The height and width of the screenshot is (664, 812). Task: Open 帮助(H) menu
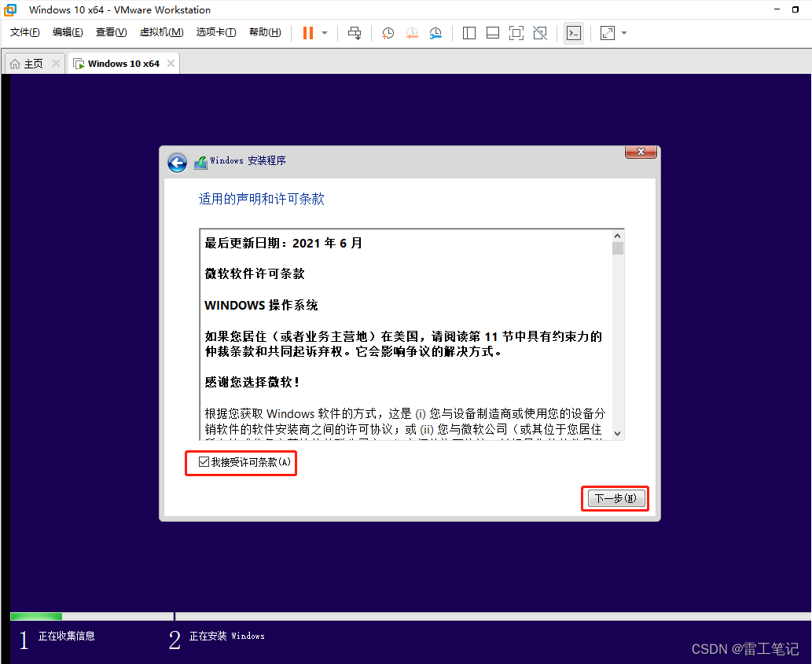tap(265, 32)
